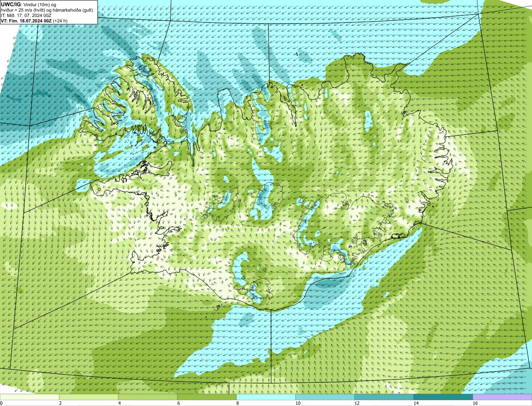This screenshot has width=532, height=406.
Task: Click the teal legend swatch between 12 and 14
Action: [x=384, y=397]
